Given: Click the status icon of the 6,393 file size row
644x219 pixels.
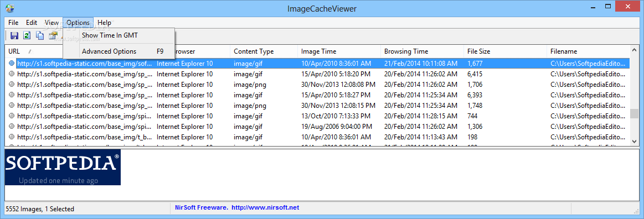Looking at the screenshot, I should point(12,95).
